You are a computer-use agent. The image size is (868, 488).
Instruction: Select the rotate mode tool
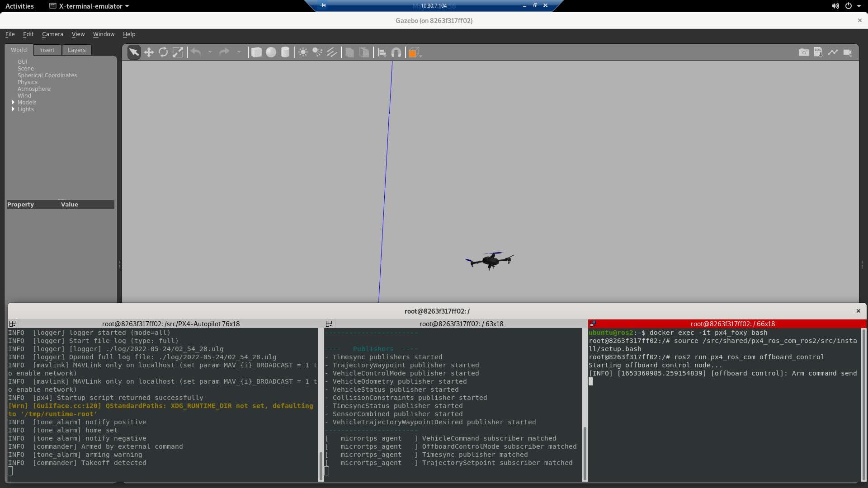(x=163, y=52)
